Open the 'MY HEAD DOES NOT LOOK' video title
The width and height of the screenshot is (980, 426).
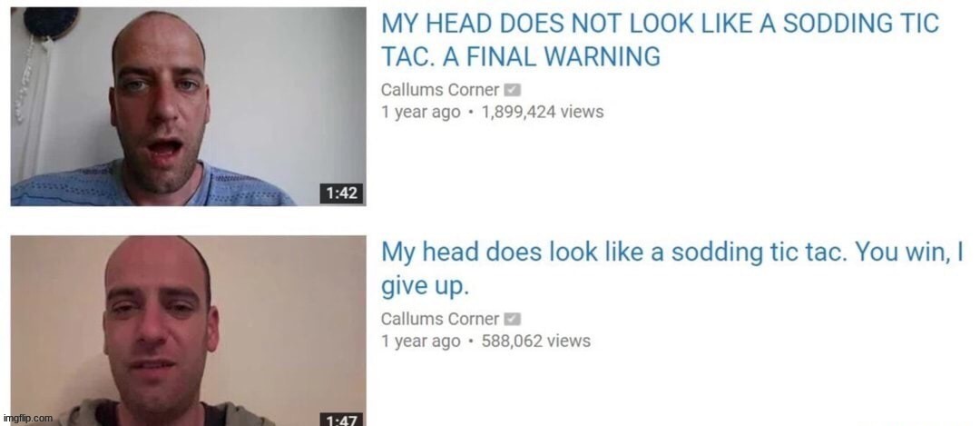tap(660, 41)
